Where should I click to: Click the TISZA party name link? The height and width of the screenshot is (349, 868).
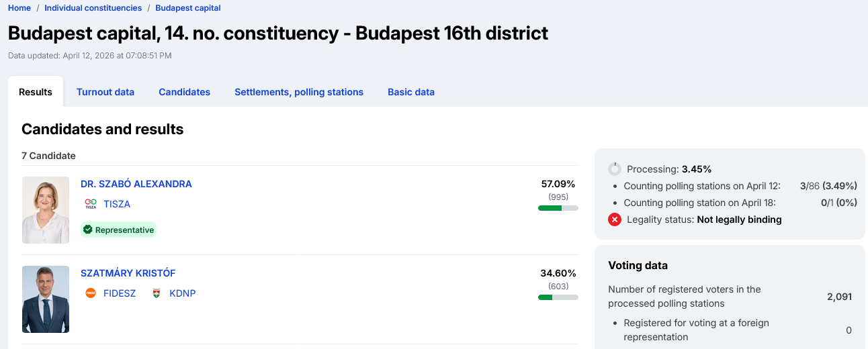(117, 204)
